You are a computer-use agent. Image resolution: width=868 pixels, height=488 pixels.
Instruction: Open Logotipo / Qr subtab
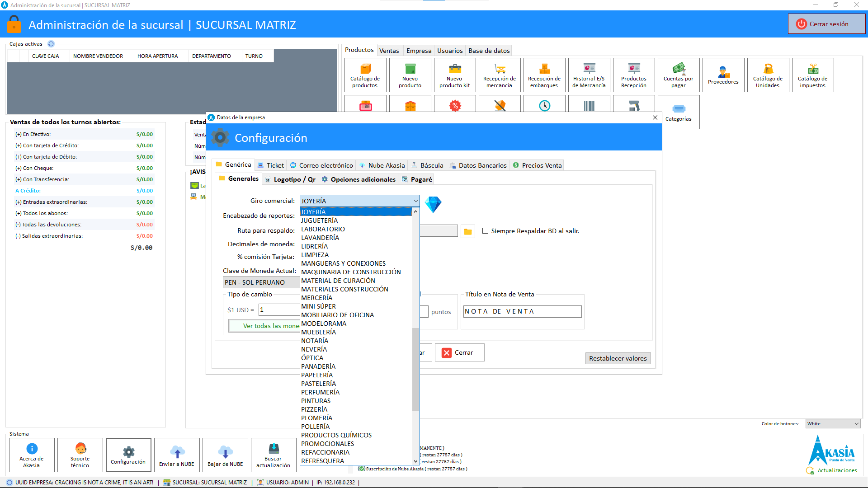point(290,179)
